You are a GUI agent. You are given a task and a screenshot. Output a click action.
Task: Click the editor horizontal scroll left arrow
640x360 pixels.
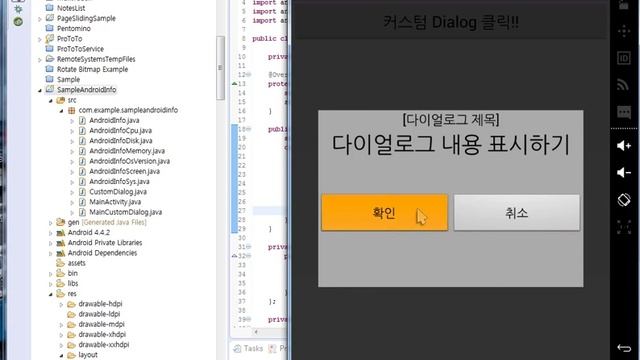coord(256,332)
